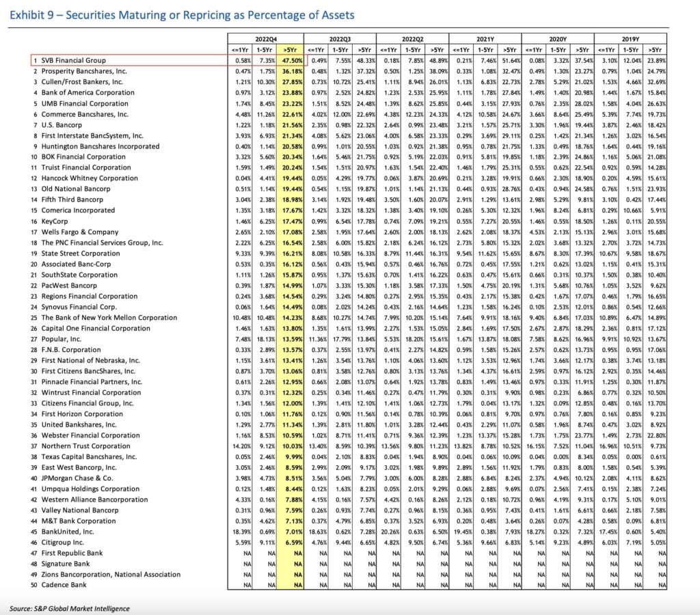Click the U.S. Bancorp row name
This screenshot has width=700, height=615.
pyautogui.click(x=62, y=125)
